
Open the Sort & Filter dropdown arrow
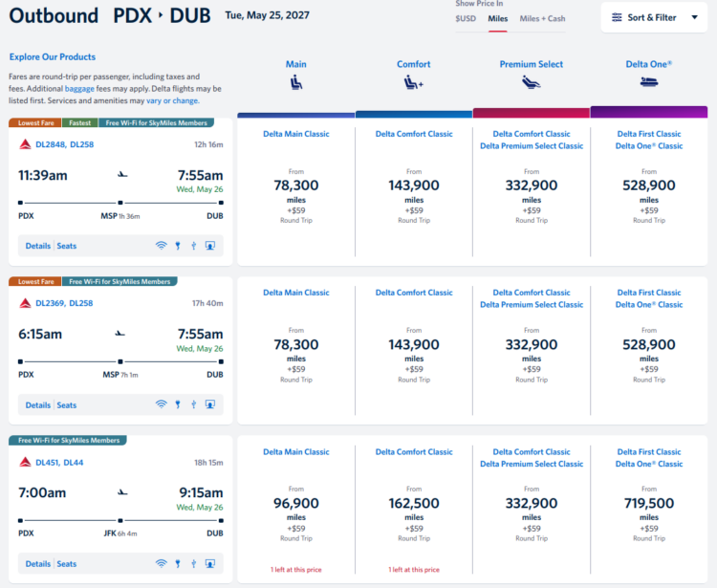694,17
